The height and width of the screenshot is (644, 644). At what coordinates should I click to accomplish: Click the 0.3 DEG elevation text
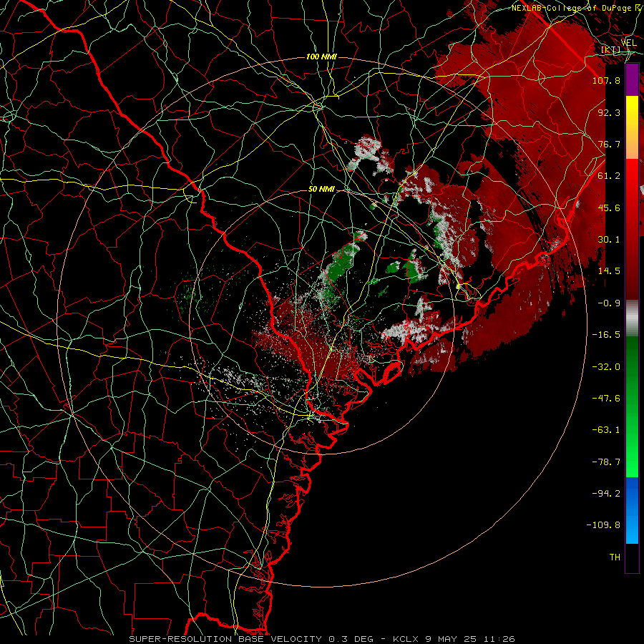click(351, 639)
